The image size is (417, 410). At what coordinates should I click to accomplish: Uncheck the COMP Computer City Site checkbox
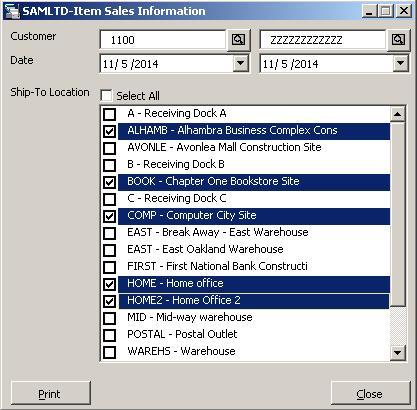pos(109,216)
